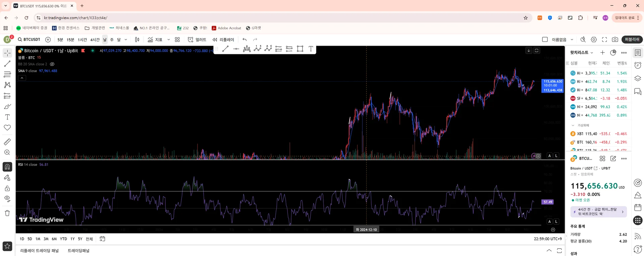Undo the last action
Screen dimensions: 644x256
point(245,40)
